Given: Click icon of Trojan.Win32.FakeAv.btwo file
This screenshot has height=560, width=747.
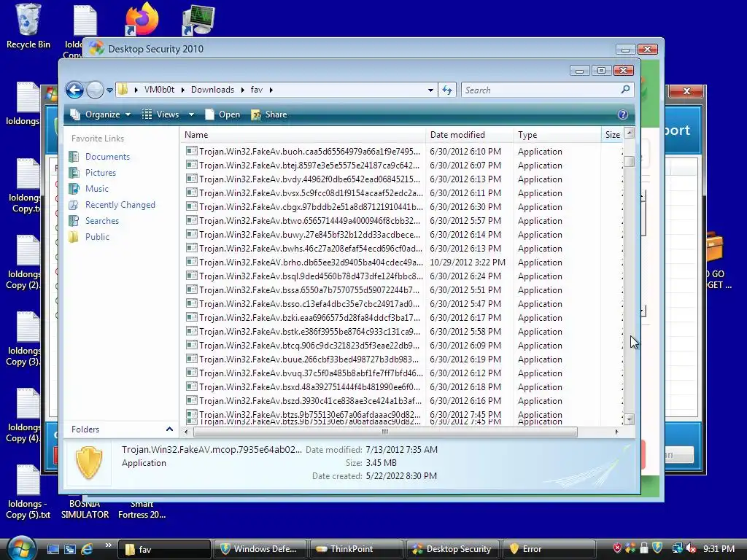Looking at the screenshot, I should [192, 220].
